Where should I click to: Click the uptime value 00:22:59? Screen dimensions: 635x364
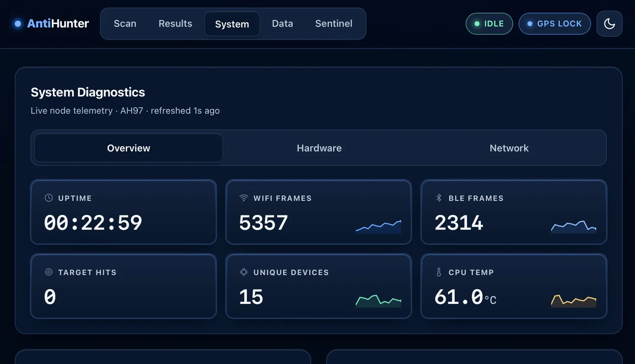93,223
